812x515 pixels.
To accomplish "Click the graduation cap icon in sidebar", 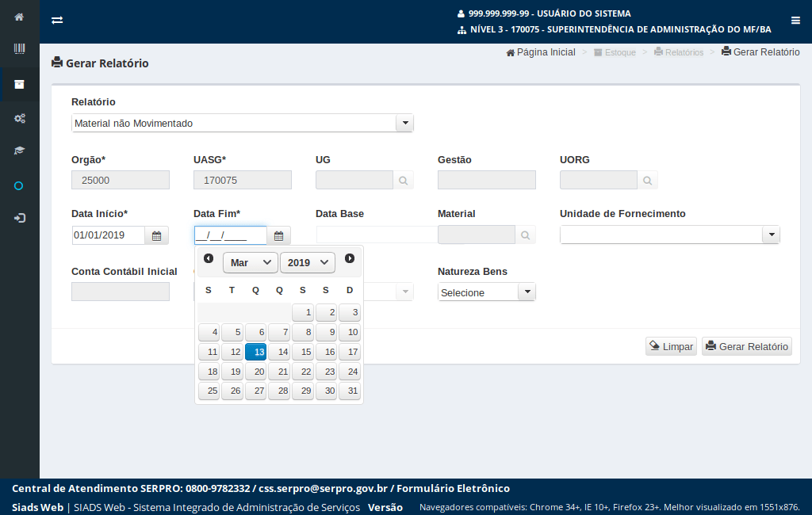I will pyautogui.click(x=19, y=151).
